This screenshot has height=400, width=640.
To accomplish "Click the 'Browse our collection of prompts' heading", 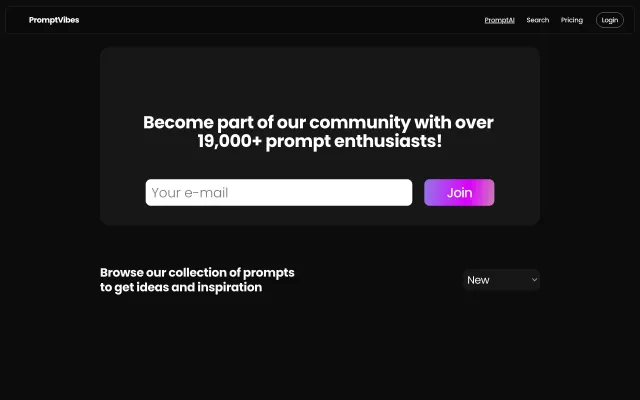I will (x=197, y=272).
